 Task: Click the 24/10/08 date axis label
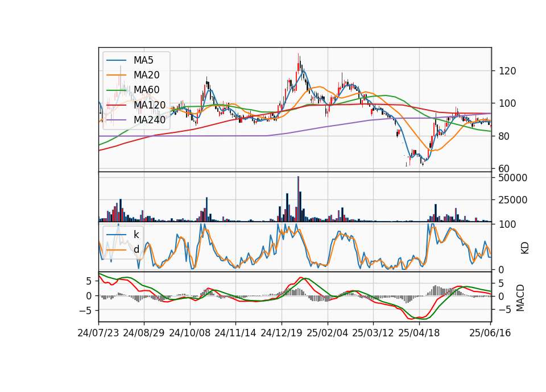coord(190,333)
